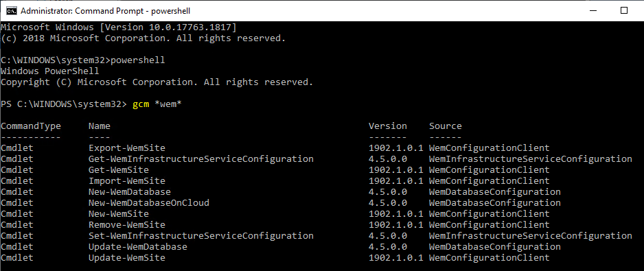Click Update-WemSite cmdlet name
This screenshot has height=271, width=644.
(x=127, y=258)
